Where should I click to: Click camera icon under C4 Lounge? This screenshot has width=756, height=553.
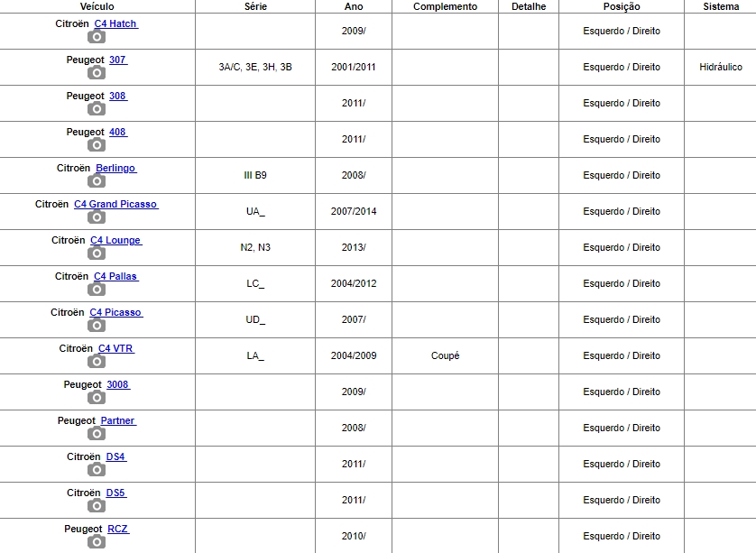(97, 253)
